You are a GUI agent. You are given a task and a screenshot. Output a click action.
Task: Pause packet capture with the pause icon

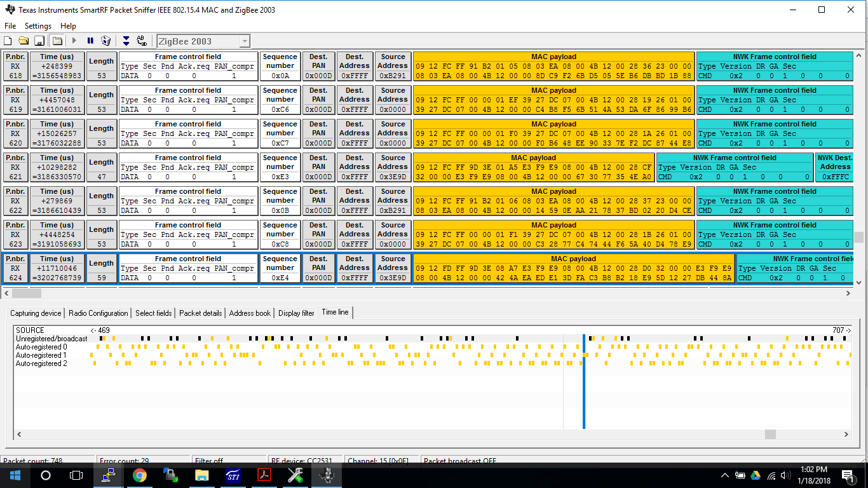point(90,41)
